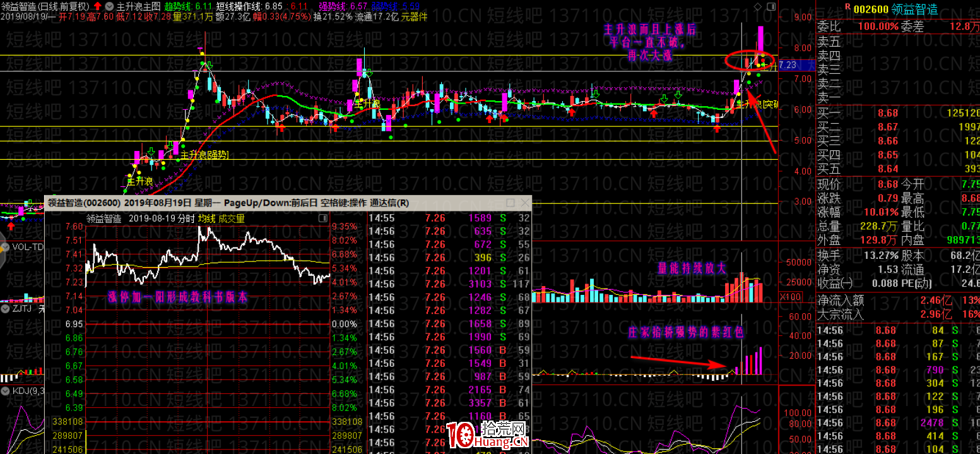Click the 14:55 tick row with volume 1589
Image resolution: width=980 pixels, height=454 pixels.
[449, 218]
